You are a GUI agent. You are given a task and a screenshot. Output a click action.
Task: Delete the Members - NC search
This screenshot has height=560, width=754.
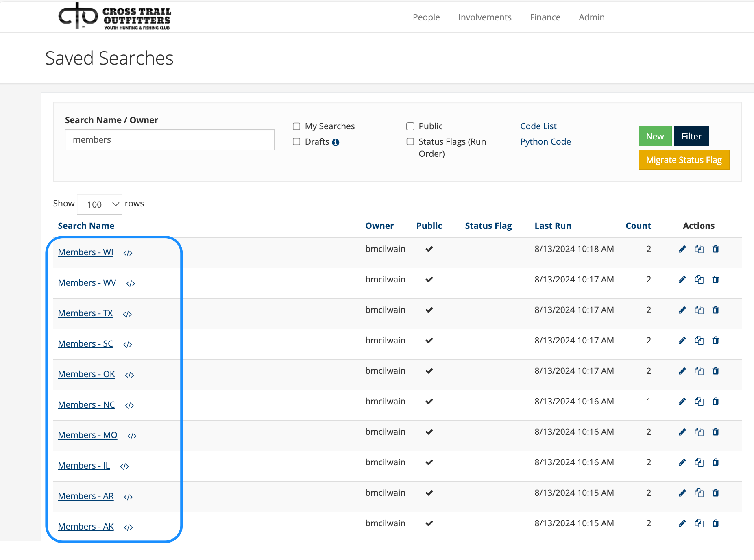tap(716, 402)
